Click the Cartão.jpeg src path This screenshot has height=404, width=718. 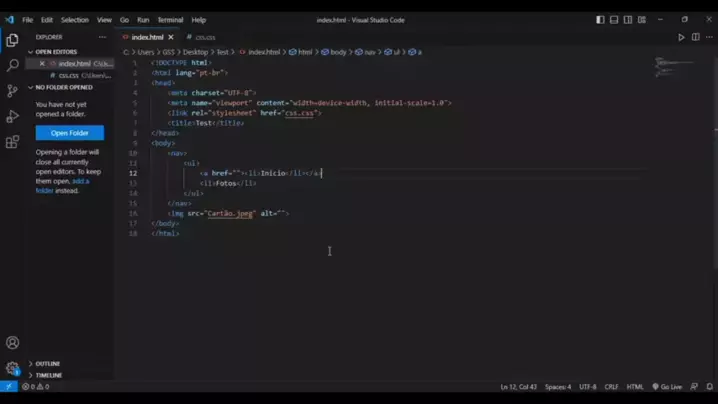click(230, 213)
